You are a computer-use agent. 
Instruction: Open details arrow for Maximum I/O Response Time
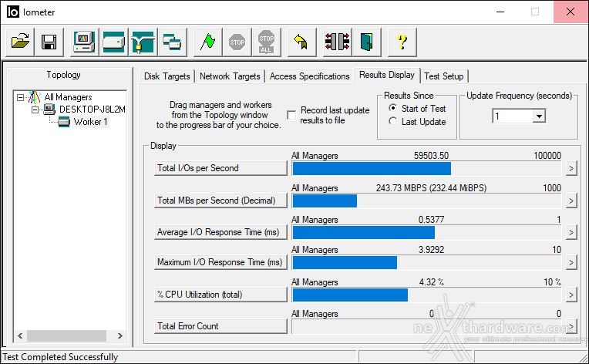pyautogui.click(x=571, y=262)
